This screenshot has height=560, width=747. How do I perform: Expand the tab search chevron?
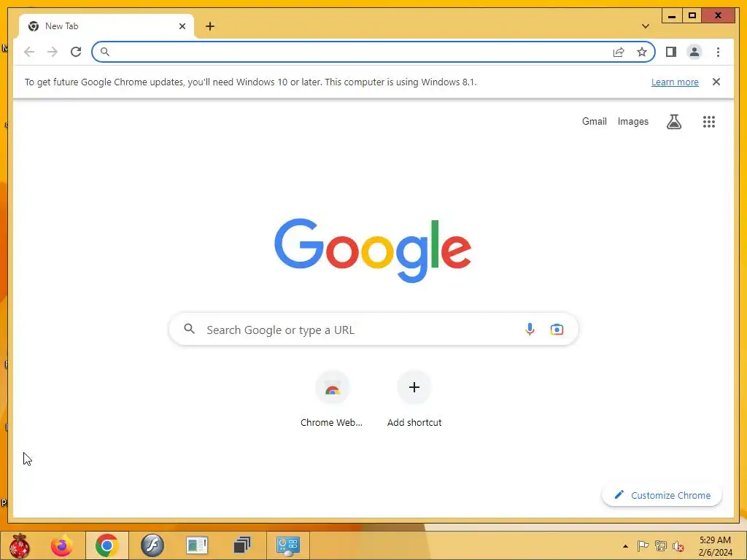[646, 26]
